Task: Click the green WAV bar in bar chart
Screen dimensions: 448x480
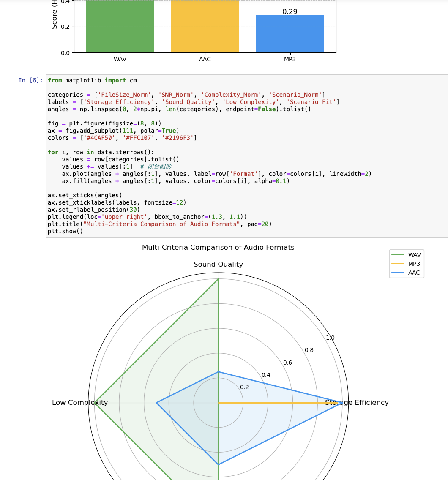Action: click(x=120, y=26)
